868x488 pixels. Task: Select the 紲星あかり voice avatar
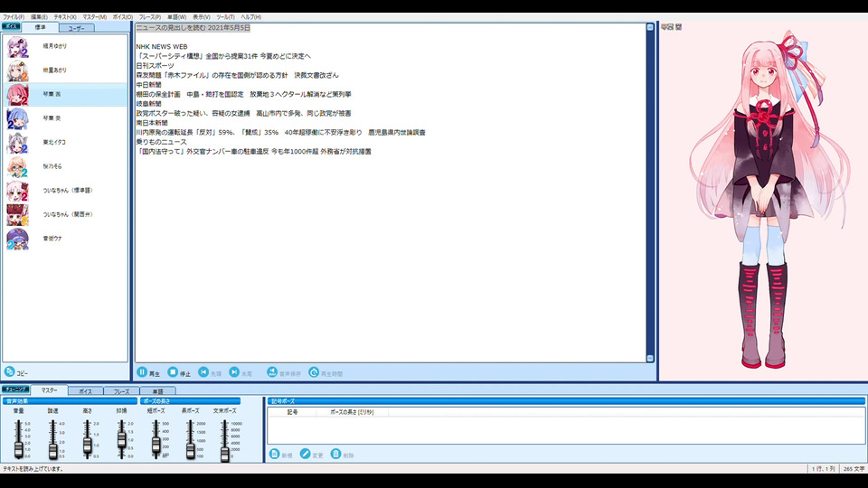pyautogui.click(x=18, y=70)
